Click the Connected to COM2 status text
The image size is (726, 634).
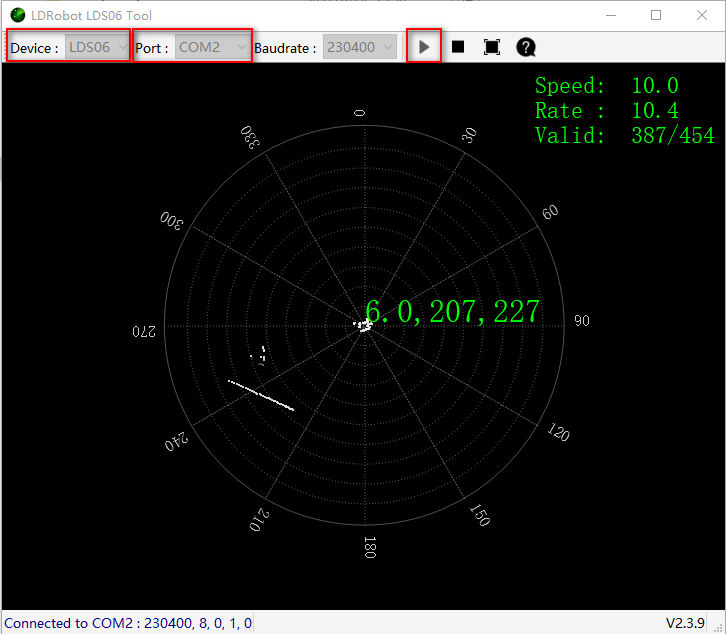pos(128,623)
